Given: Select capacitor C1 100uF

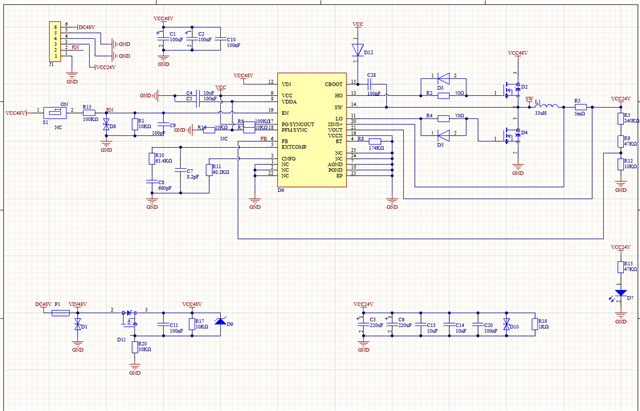Looking at the screenshot, I should tap(163, 39).
